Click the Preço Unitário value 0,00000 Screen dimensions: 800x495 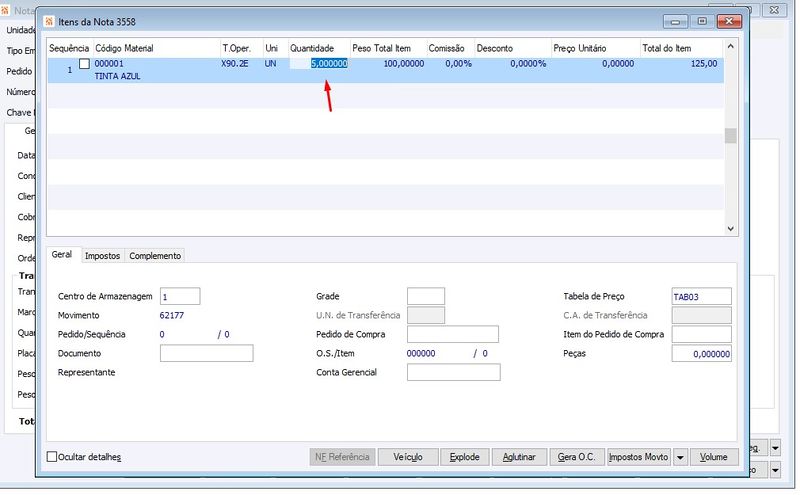point(618,64)
